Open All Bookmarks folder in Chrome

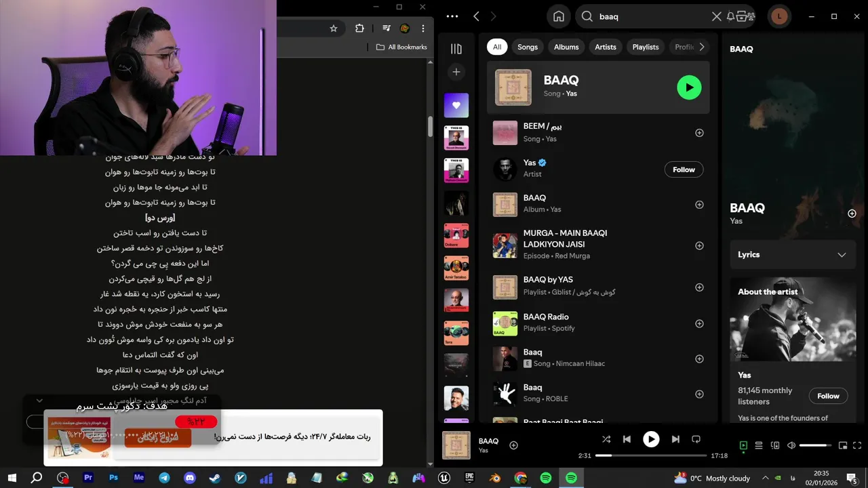click(401, 47)
